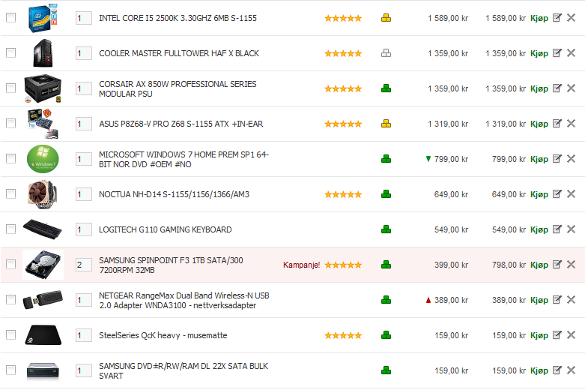The image size is (588, 390).
Task: Click green stock icon for Corsair AX 850W
Action: (386, 88)
